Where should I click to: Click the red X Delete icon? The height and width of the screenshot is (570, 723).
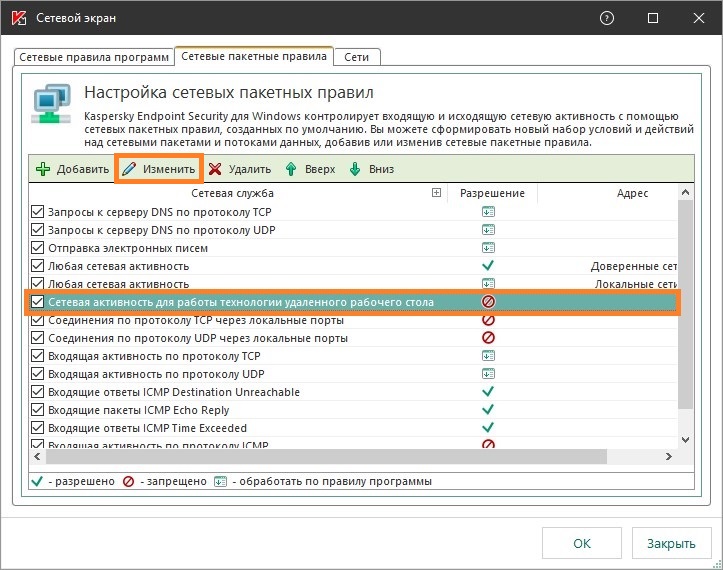tap(215, 169)
